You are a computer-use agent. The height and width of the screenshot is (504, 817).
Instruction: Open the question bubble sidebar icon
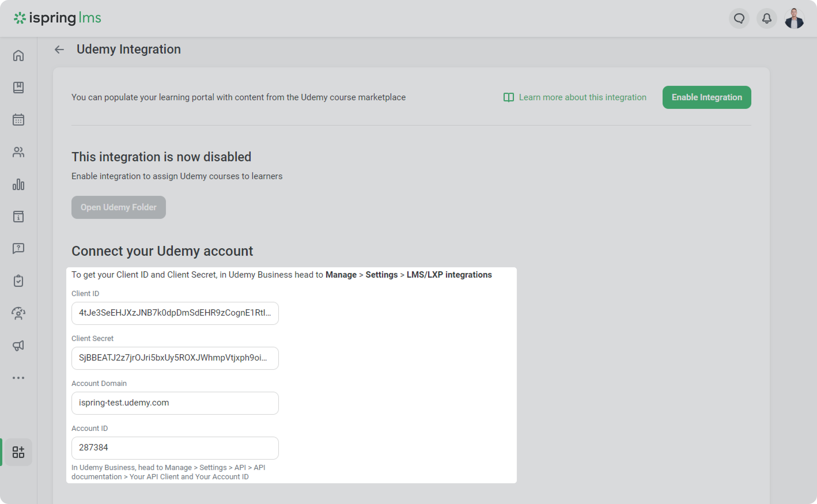point(18,248)
